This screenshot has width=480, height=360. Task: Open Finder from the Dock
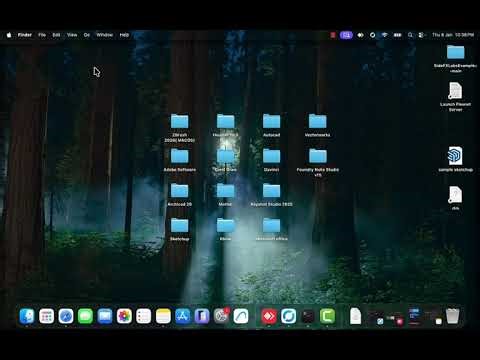27,316
